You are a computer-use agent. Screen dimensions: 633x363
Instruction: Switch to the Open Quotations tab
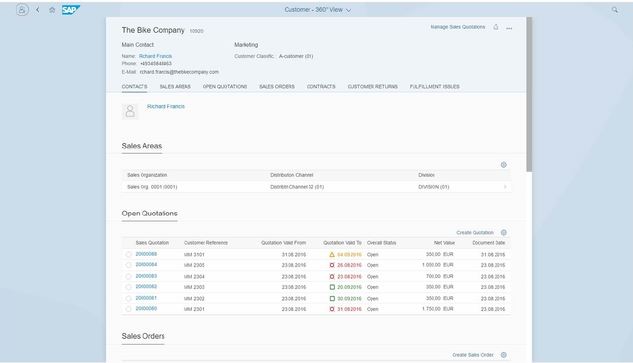(225, 86)
